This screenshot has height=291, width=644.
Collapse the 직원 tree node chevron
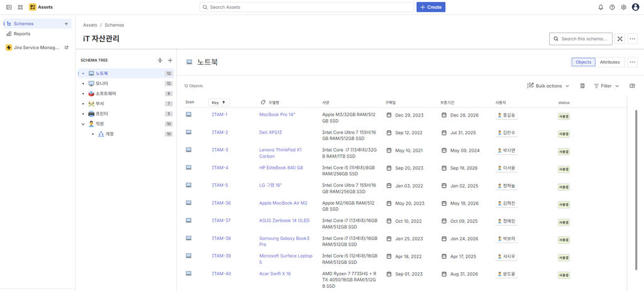tap(83, 123)
